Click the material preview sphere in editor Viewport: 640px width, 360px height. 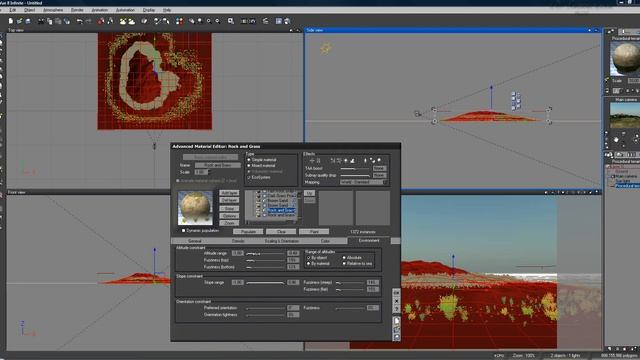point(195,208)
